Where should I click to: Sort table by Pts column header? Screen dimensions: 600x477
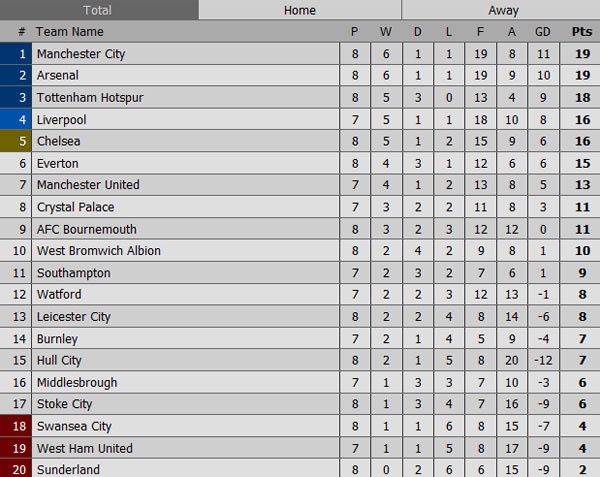click(x=581, y=32)
